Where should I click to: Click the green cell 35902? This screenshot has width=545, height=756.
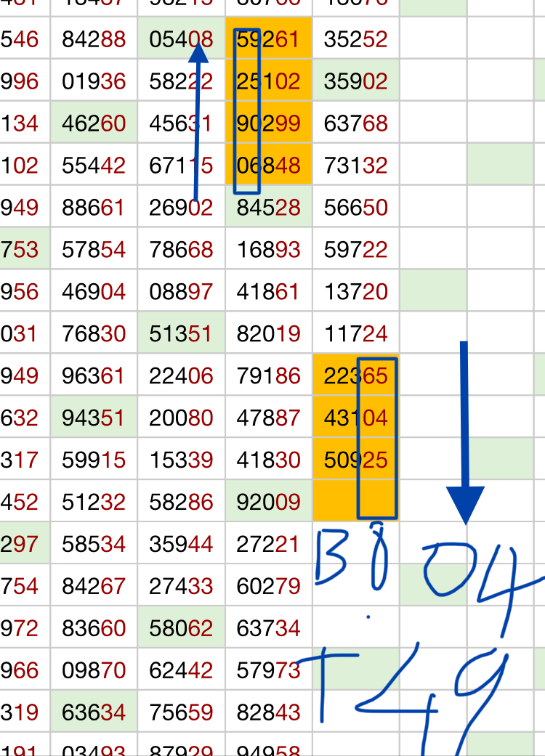point(356,80)
